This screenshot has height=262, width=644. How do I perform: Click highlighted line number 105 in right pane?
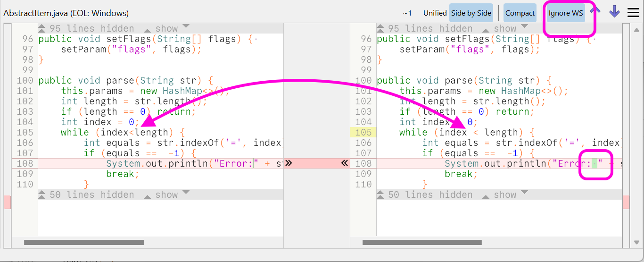pos(363,132)
